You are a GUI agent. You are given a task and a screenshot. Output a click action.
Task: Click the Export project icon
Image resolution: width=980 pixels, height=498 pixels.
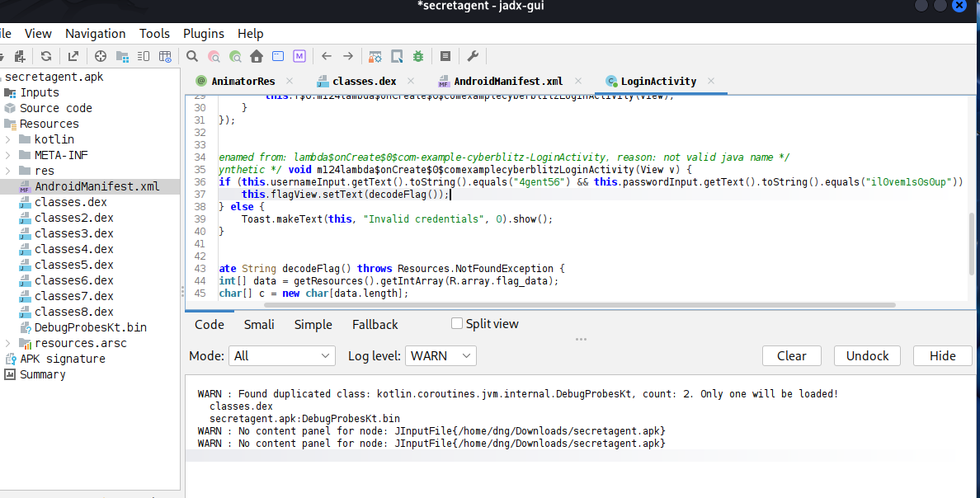click(73, 56)
